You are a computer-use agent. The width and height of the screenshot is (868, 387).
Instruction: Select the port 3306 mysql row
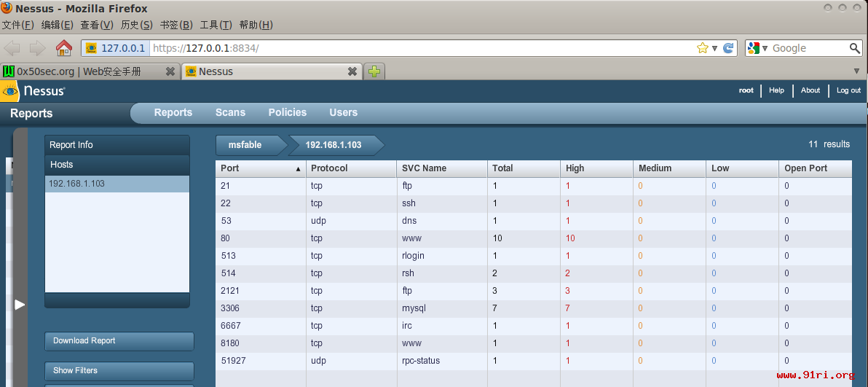coord(534,308)
